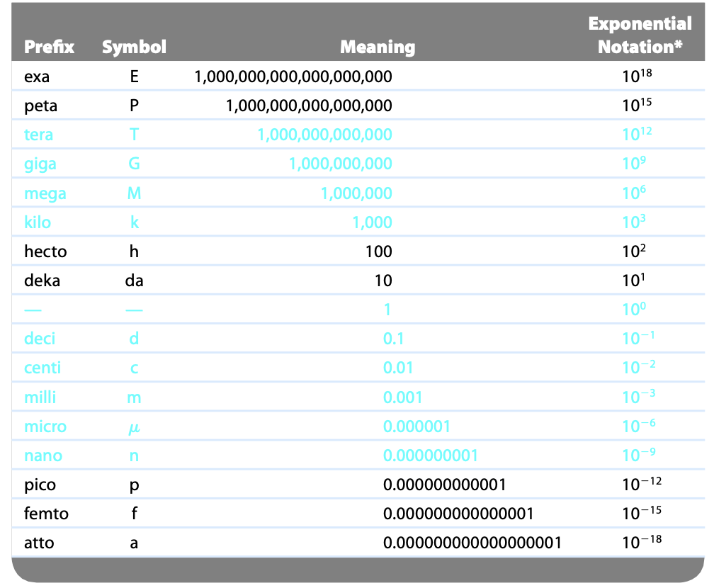Click the exponential notation 10^3 in kilo row

[x=634, y=222]
